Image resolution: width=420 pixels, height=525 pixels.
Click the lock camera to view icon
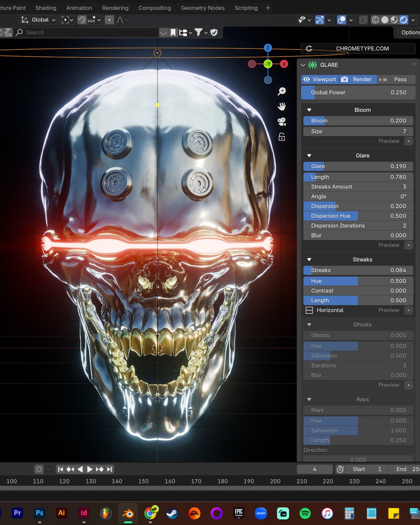[x=282, y=137]
